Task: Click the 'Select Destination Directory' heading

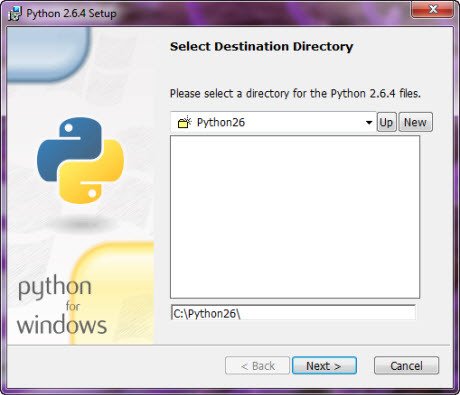Action: (262, 46)
